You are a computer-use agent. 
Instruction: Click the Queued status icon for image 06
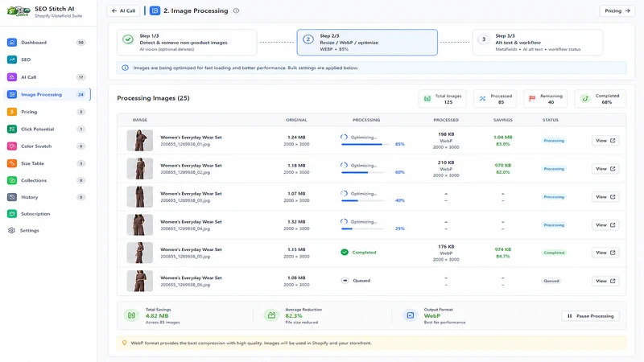tap(345, 280)
